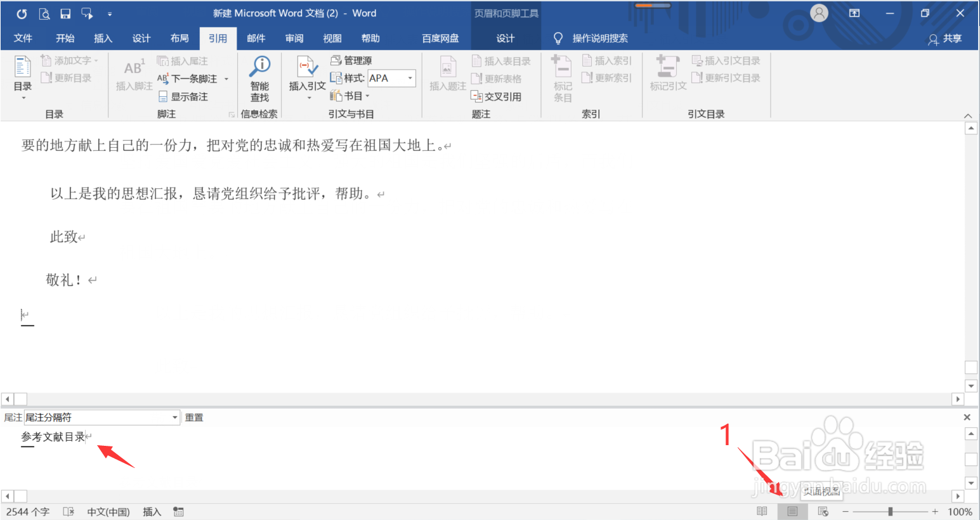Open the Baidu Netdisk (百度网盘) tab

click(441, 38)
